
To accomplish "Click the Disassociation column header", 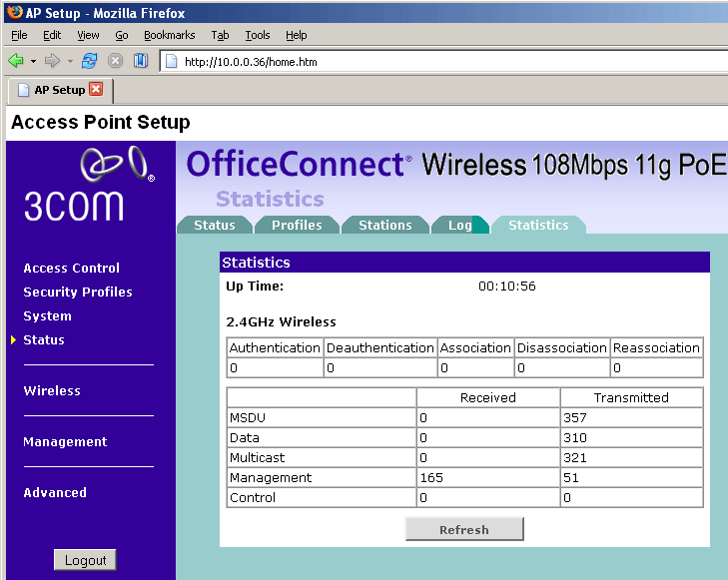I will coord(562,348).
